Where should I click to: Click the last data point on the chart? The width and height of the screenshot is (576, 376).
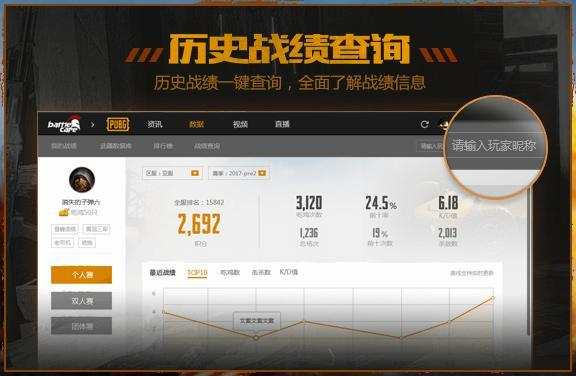click(x=492, y=299)
